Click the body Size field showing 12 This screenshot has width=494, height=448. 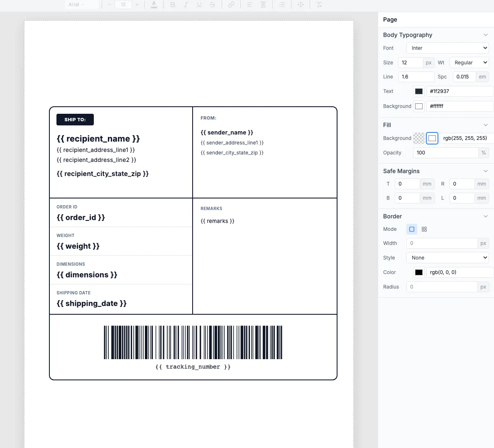tap(411, 62)
